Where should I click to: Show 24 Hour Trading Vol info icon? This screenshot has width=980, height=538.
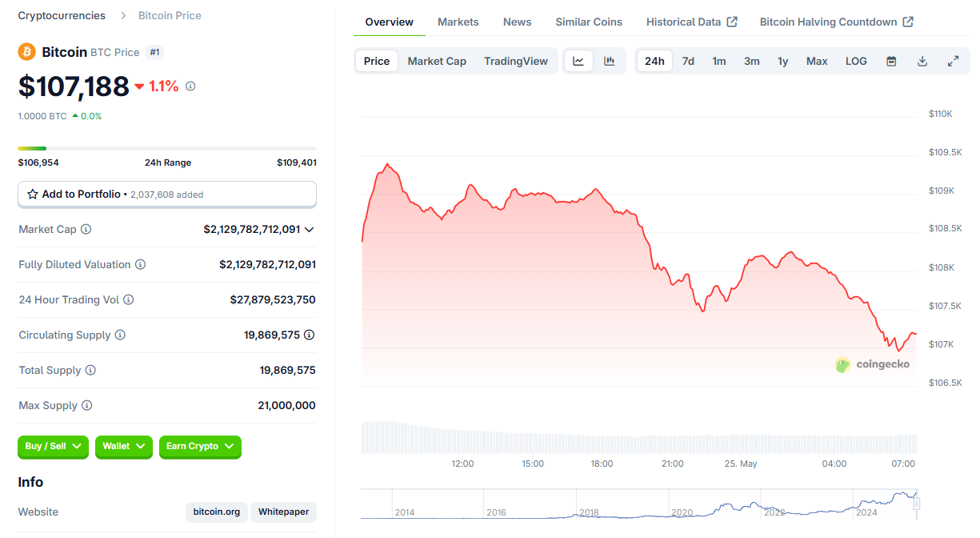(129, 299)
